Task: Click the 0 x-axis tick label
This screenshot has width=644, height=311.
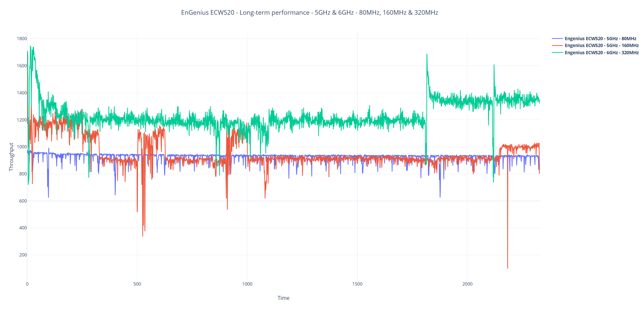Action: 27,284
